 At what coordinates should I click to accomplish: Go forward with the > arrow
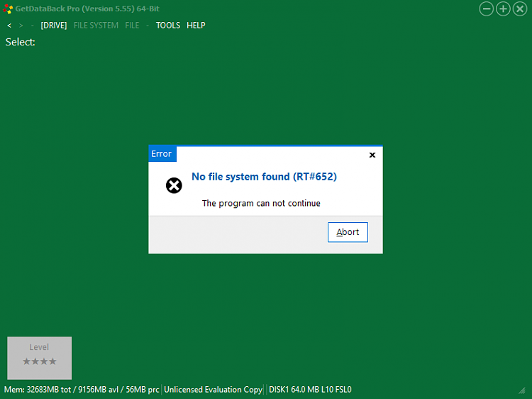[21, 26]
